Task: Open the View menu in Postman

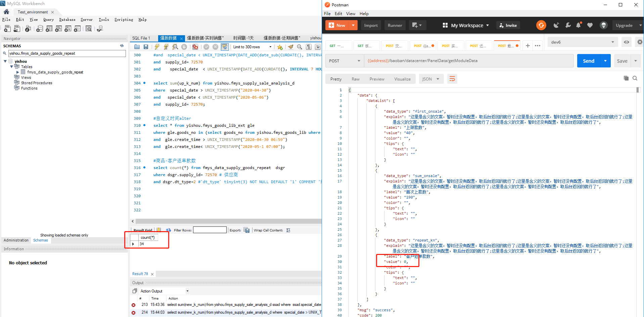Action: (351, 13)
